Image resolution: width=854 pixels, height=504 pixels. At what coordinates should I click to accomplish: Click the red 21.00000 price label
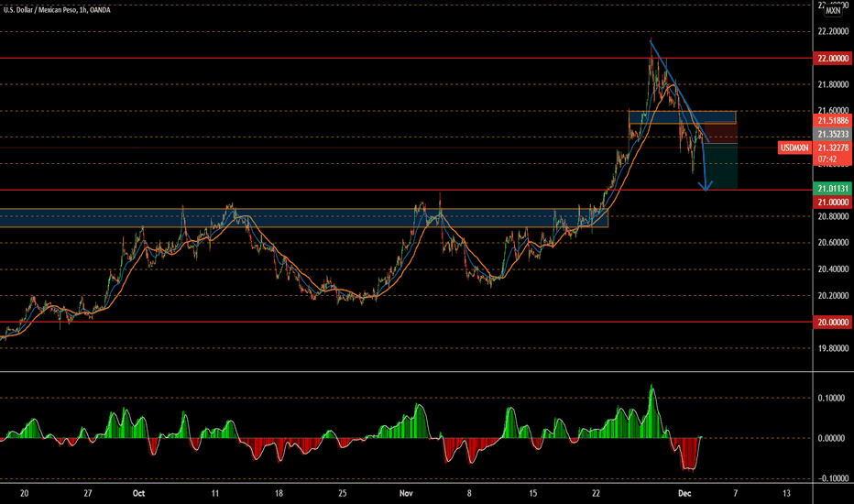click(833, 203)
